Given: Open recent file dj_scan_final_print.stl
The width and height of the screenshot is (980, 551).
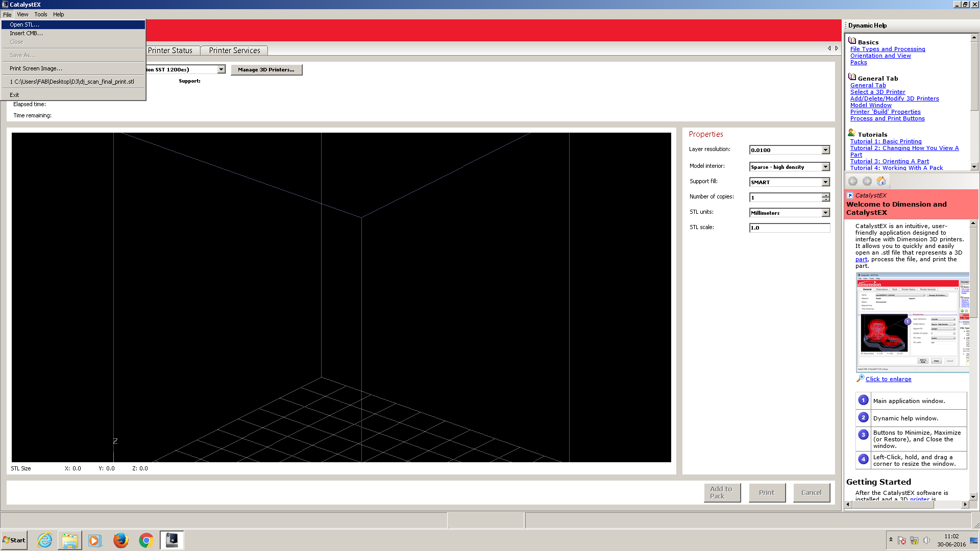Looking at the screenshot, I should click(73, 82).
